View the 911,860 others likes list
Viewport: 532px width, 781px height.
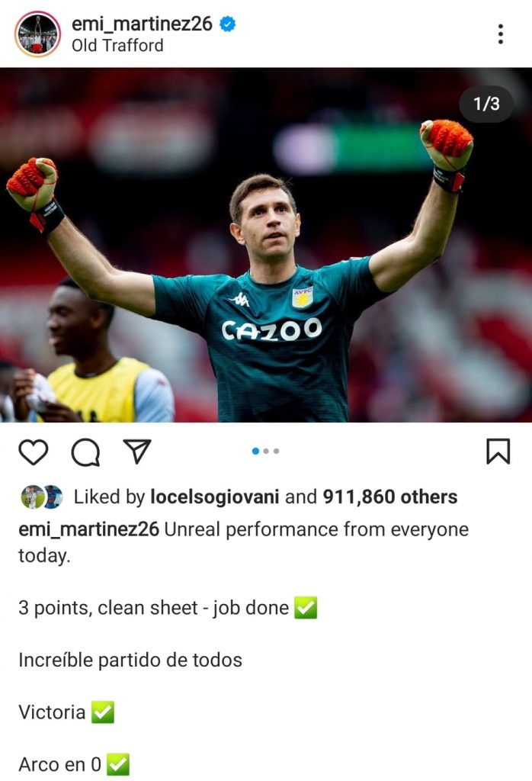[x=390, y=497]
